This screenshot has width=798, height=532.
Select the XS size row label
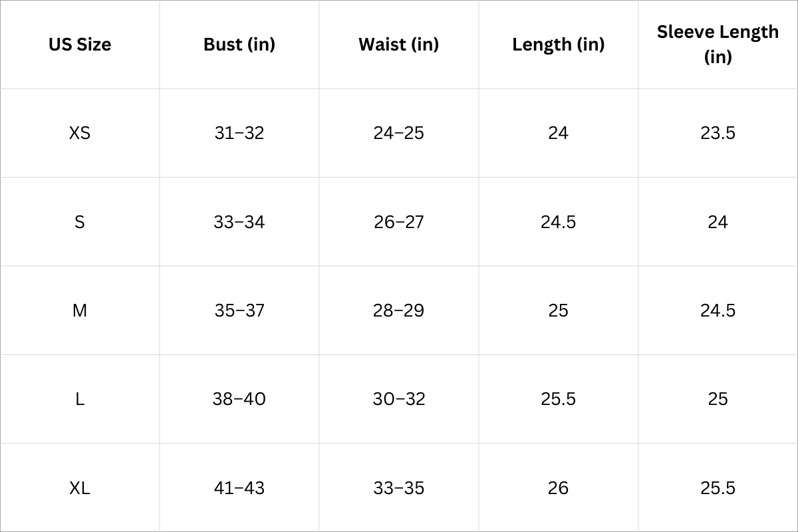(x=80, y=133)
